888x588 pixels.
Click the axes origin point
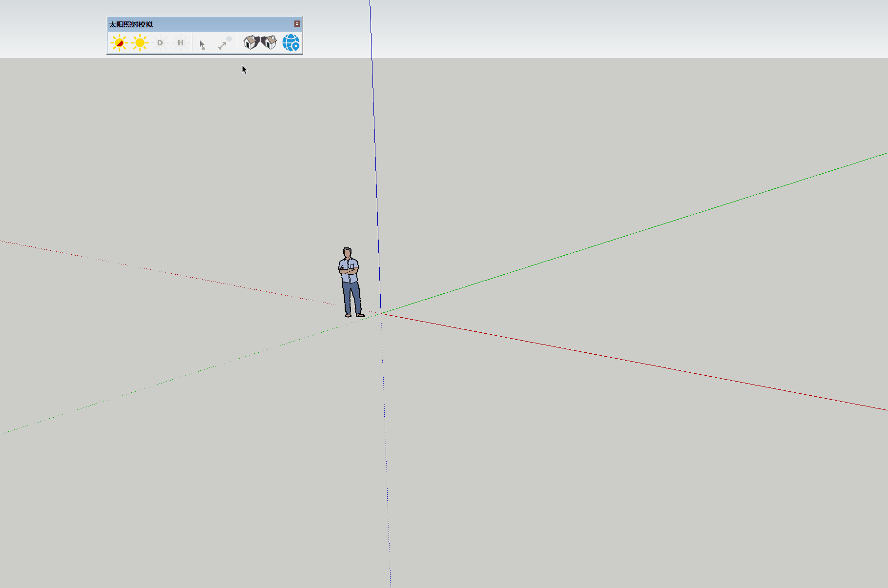click(x=381, y=313)
